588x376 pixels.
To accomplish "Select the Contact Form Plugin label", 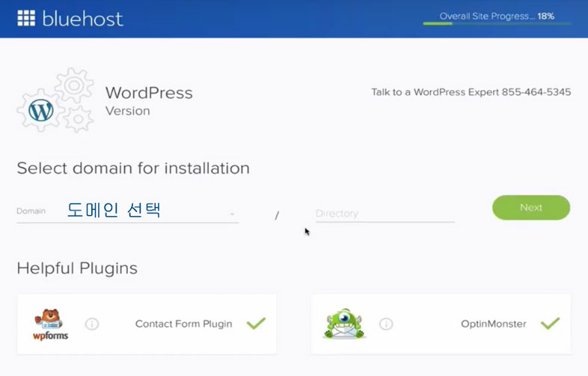I will [183, 324].
